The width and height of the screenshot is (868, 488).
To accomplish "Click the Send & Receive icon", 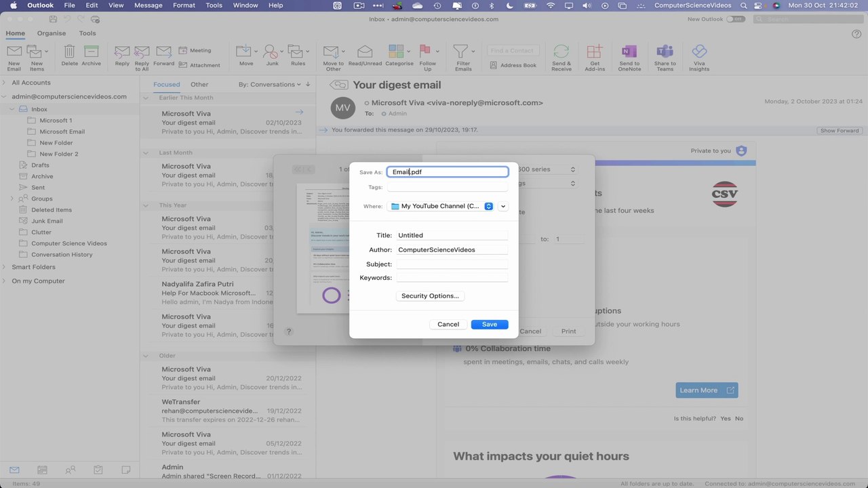I will tap(561, 52).
